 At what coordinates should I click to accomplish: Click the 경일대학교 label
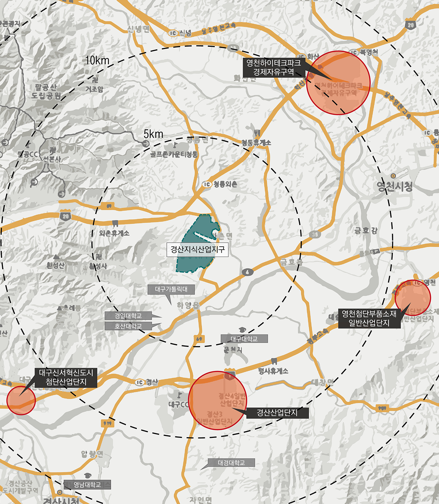coord(128,316)
